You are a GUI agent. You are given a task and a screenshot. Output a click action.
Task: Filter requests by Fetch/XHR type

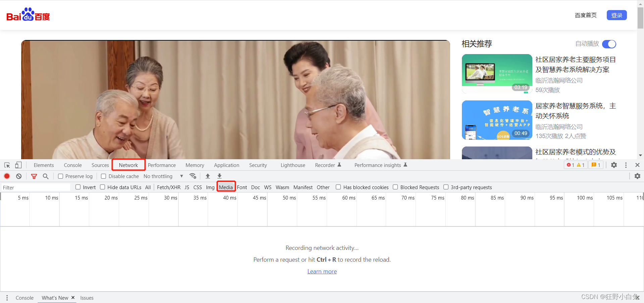tap(169, 187)
